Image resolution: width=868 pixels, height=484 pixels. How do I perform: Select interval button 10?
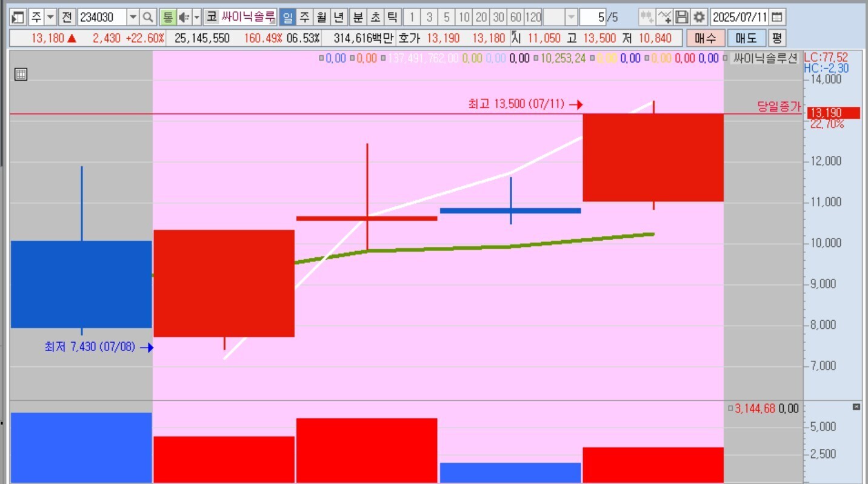464,17
